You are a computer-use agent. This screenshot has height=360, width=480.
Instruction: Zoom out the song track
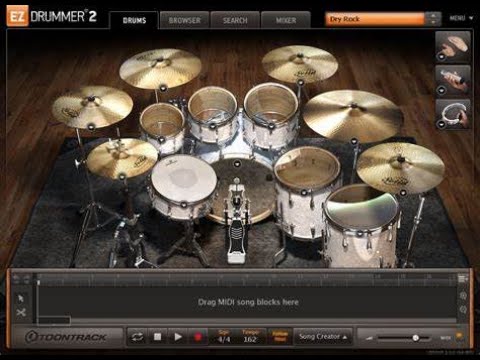point(463,310)
